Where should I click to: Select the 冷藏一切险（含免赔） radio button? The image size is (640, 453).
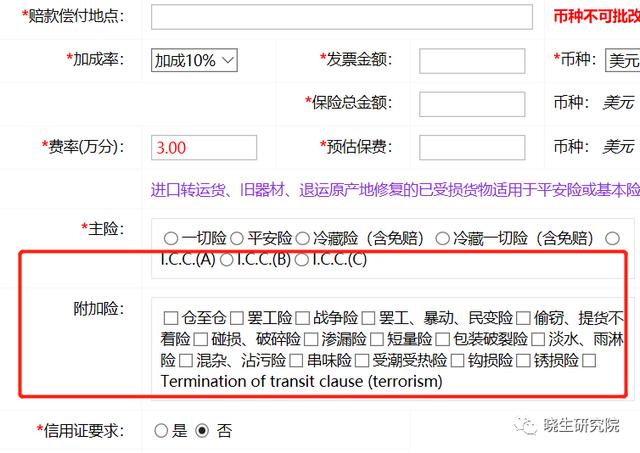[442, 238]
